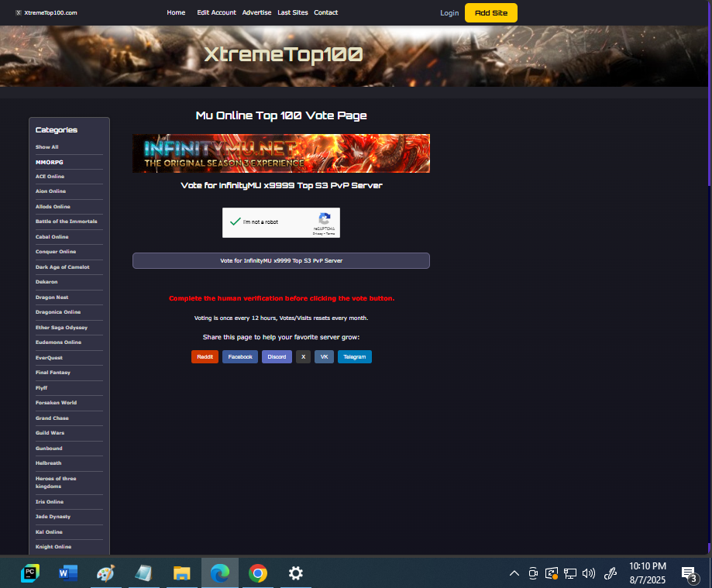Click the yellow Add Site button
Viewport: 712px width, 588px height.
[491, 12]
